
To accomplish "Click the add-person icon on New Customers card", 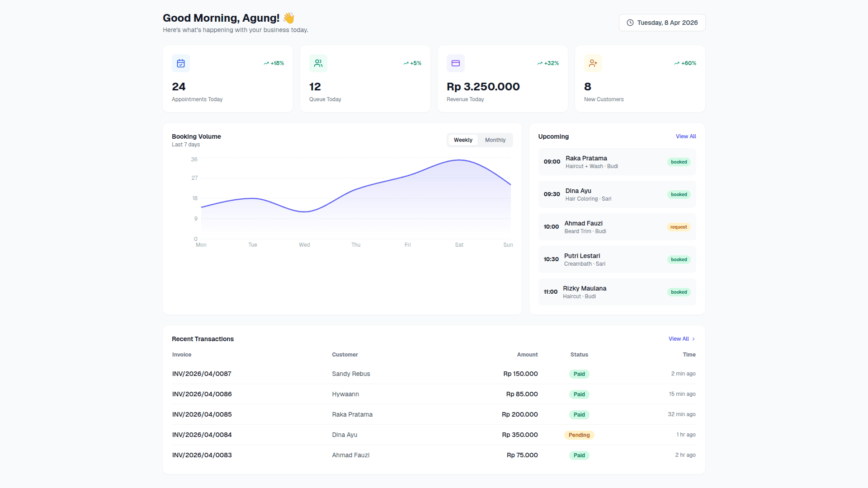I will 593,63.
